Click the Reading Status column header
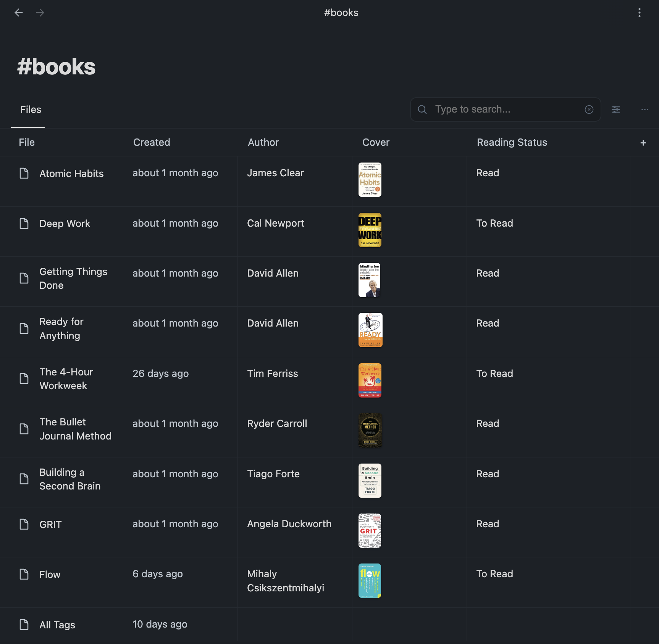The width and height of the screenshot is (659, 644). [512, 142]
